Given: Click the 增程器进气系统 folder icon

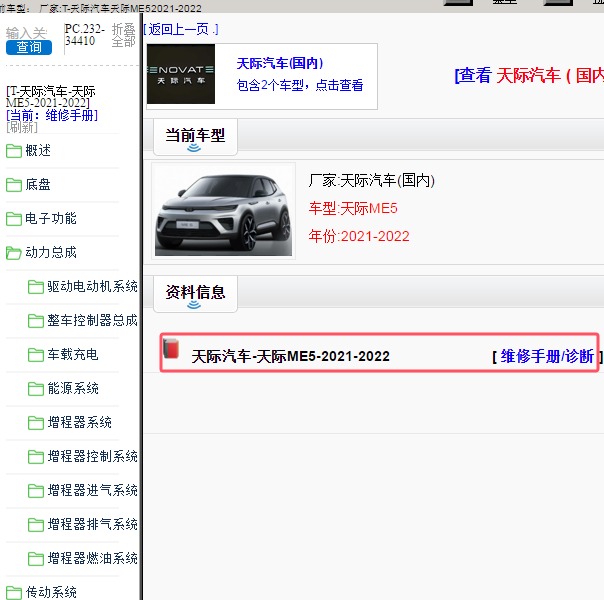Looking at the screenshot, I should pos(36,490).
